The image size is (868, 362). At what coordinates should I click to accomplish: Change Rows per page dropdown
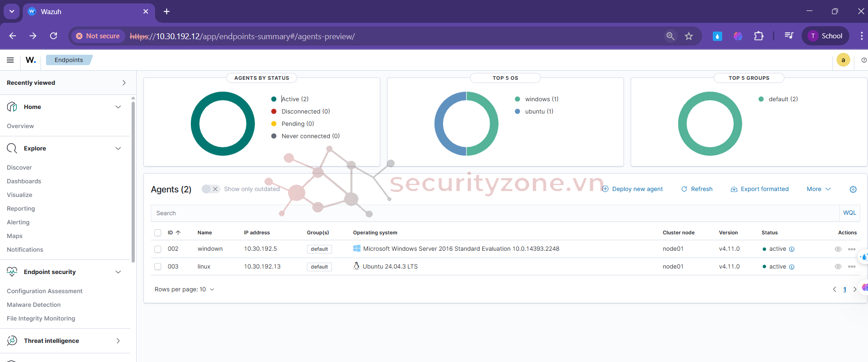click(184, 290)
